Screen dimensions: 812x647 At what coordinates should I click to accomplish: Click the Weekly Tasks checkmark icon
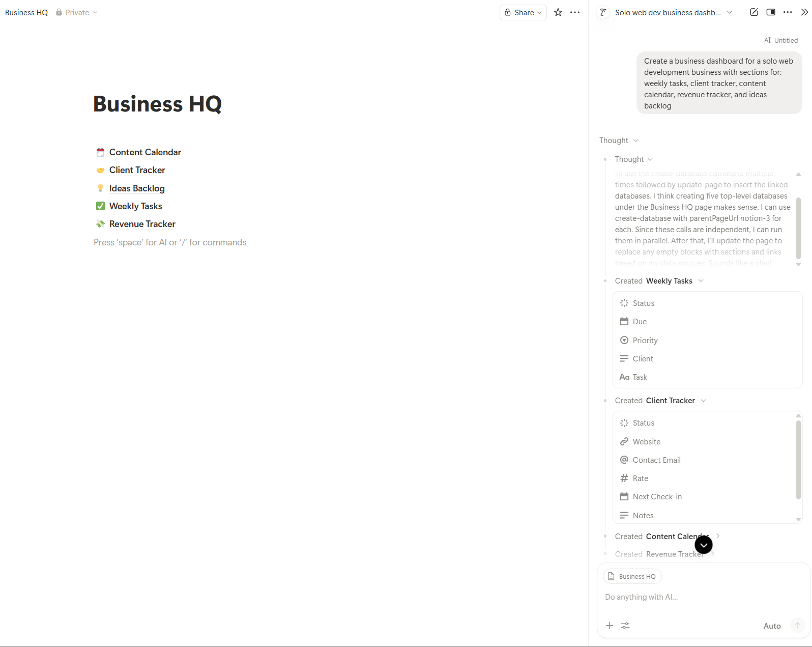100,206
